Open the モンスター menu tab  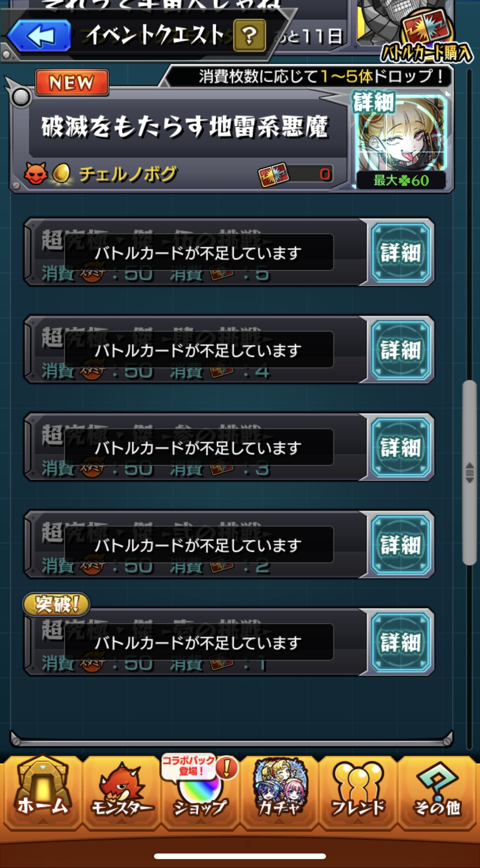tap(122, 792)
